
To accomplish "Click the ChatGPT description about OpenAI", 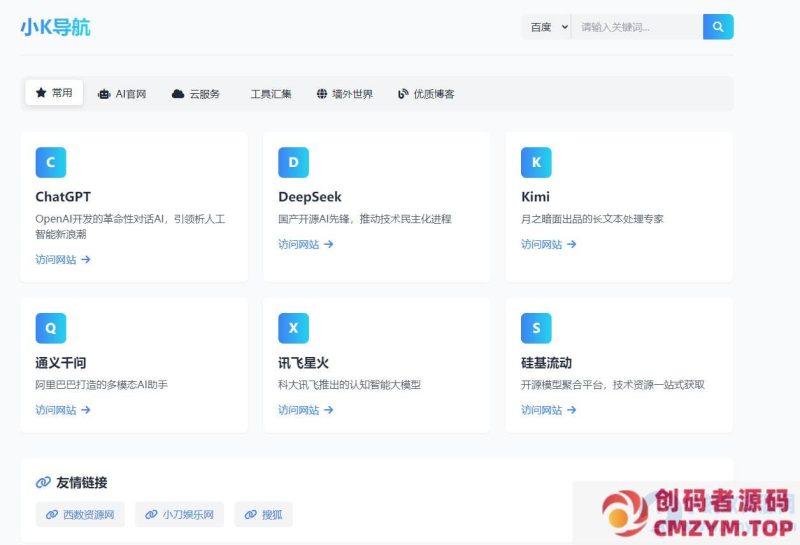I will coord(130,227).
